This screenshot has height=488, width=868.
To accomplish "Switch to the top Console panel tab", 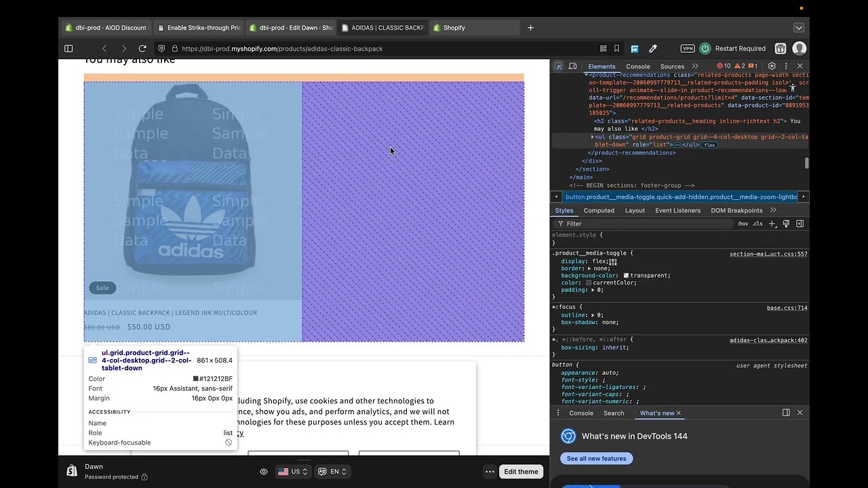I will pos(638,66).
